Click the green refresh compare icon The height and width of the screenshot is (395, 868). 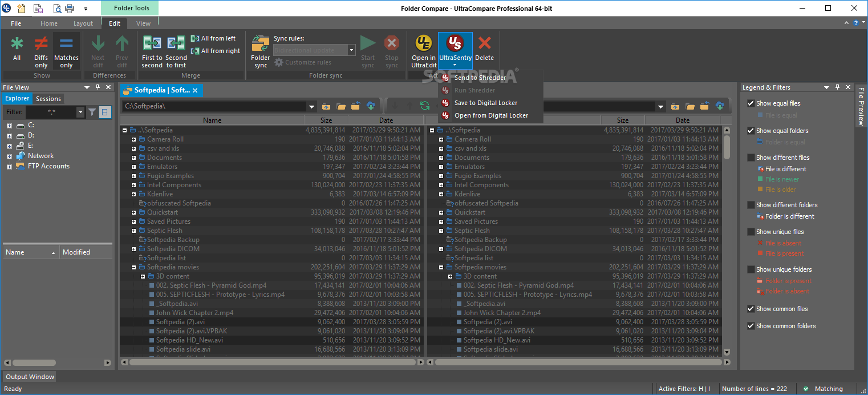424,106
